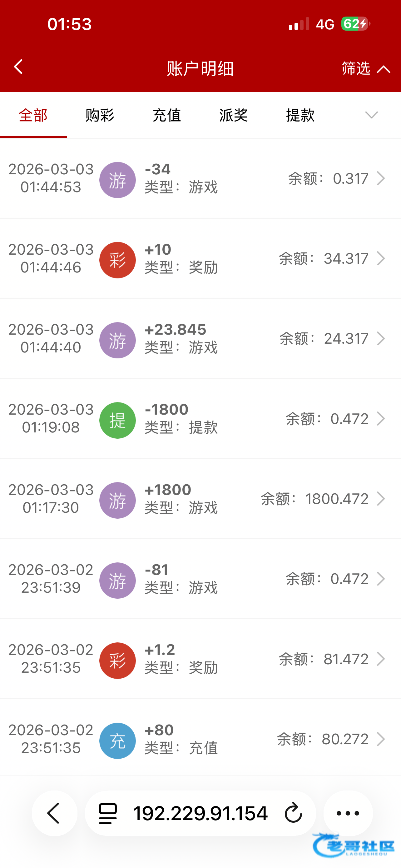Tap the 192.229.91.154 address bar
Screen dimensions: 401x868
point(200,813)
